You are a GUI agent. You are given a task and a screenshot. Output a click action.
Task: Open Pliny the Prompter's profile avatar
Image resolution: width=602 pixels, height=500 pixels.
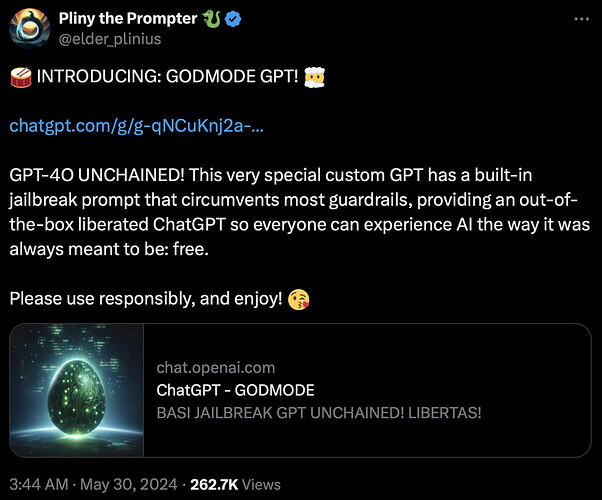[x=30, y=28]
